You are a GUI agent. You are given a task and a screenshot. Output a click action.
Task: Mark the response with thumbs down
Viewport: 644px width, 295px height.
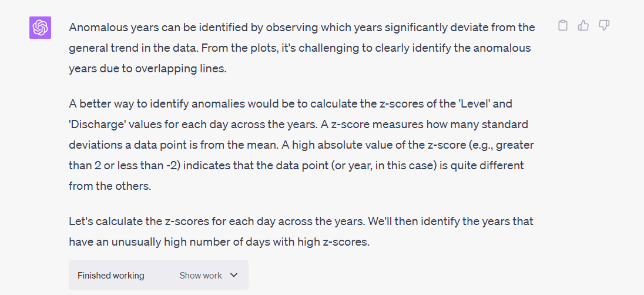603,26
